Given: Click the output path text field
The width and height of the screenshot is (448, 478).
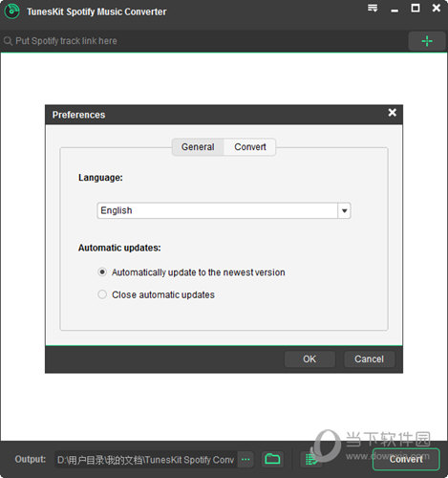Looking at the screenshot, I should tap(145, 460).
